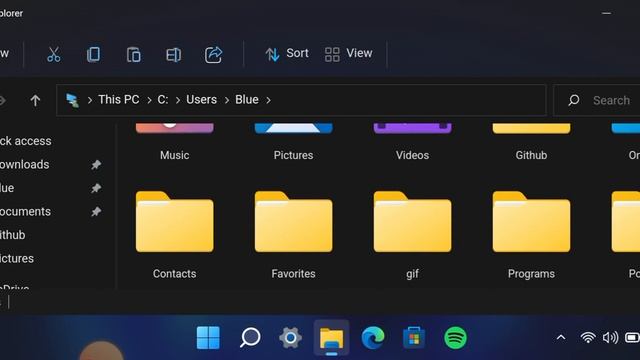Click the Copy icon in toolbar
The height and width of the screenshot is (360, 640).
click(93, 54)
